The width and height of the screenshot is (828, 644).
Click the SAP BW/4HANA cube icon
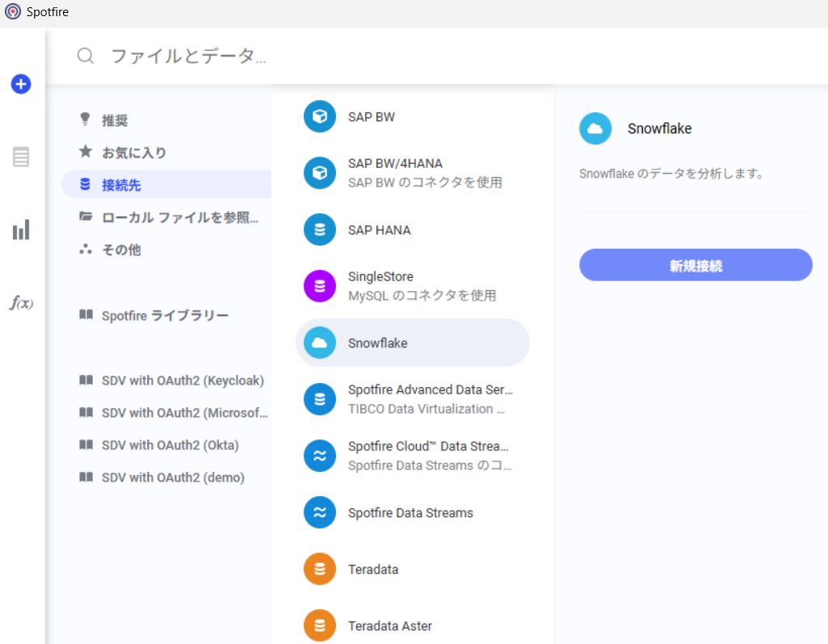[x=319, y=173]
